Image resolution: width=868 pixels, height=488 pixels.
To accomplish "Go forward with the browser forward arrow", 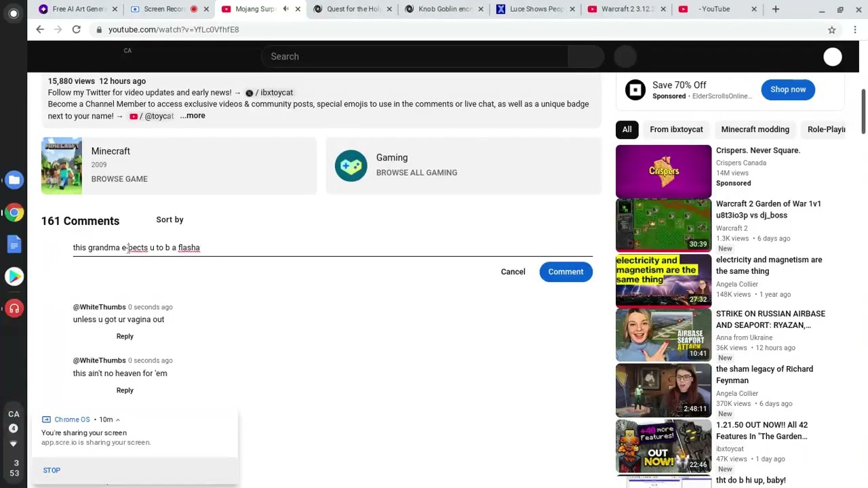I will tap(58, 29).
